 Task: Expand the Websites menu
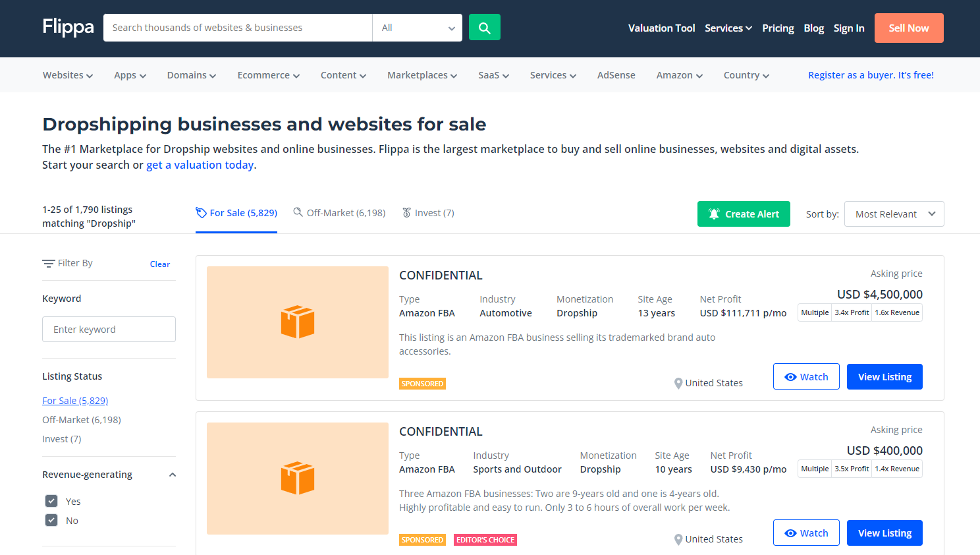[x=68, y=75]
